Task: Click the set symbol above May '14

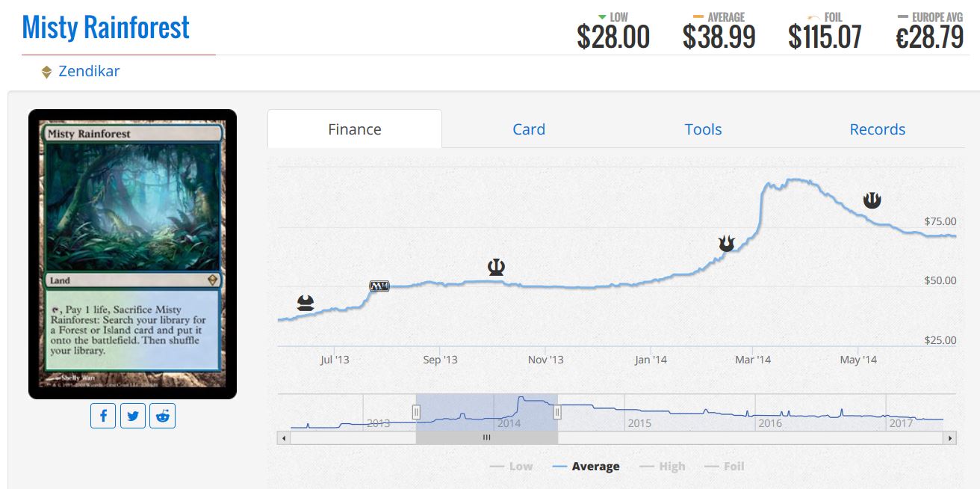Action: [872, 200]
